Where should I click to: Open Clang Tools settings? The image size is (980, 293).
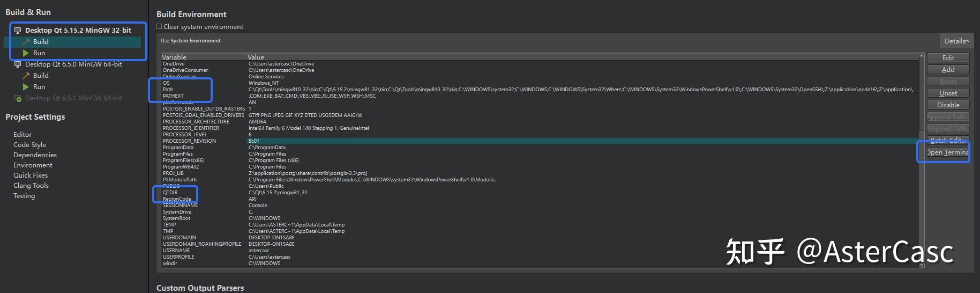click(x=31, y=186)
